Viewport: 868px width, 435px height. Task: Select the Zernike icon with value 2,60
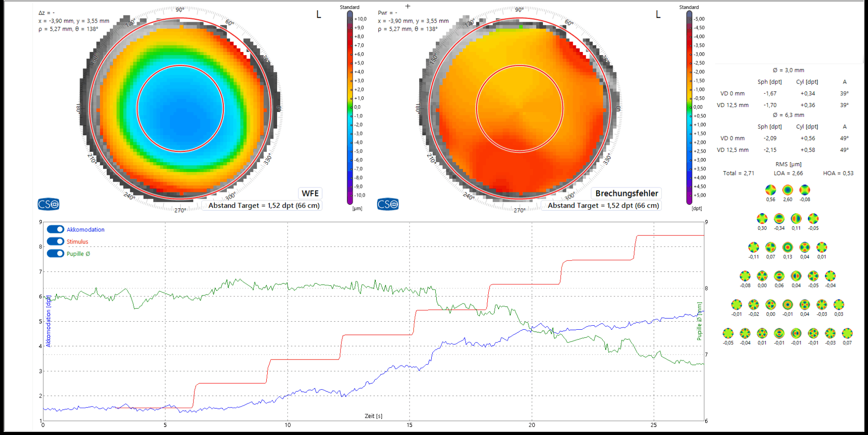(788, 190)
